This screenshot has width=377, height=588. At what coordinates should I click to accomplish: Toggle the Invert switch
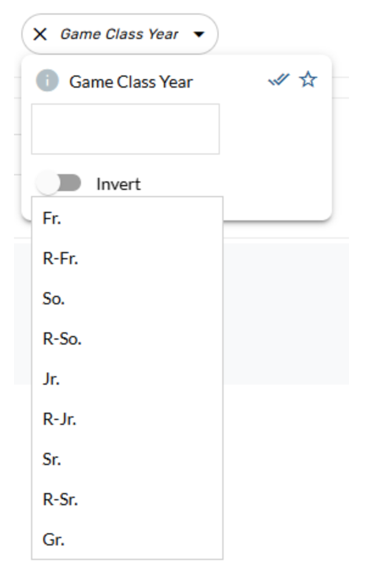point(58,183)
